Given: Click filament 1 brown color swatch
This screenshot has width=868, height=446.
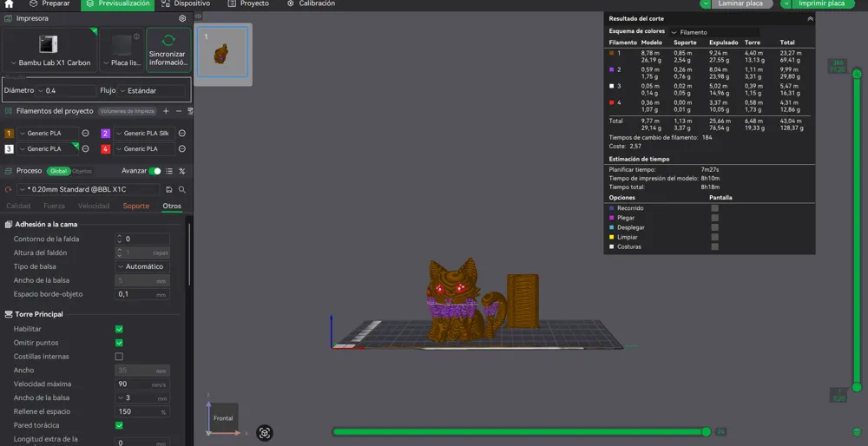Looking at the screenshot, I should coord(9,134).
